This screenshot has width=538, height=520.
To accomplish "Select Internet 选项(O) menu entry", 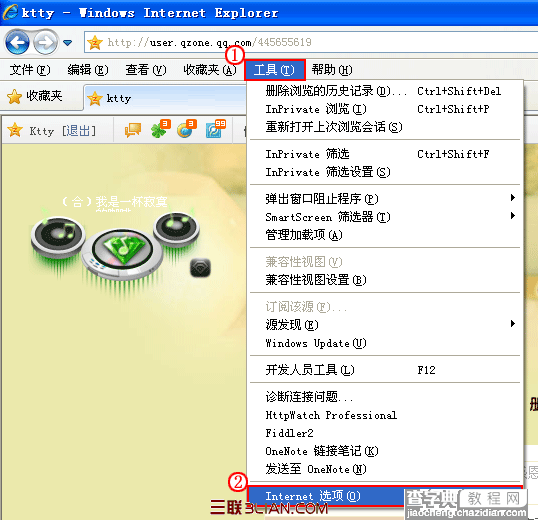I will pyautogui.click(x=385, y=496).
